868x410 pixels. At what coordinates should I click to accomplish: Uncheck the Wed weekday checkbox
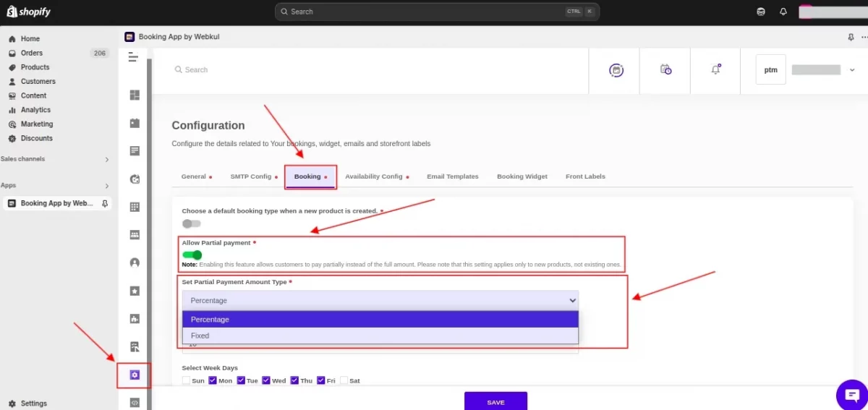click(266, 380)
